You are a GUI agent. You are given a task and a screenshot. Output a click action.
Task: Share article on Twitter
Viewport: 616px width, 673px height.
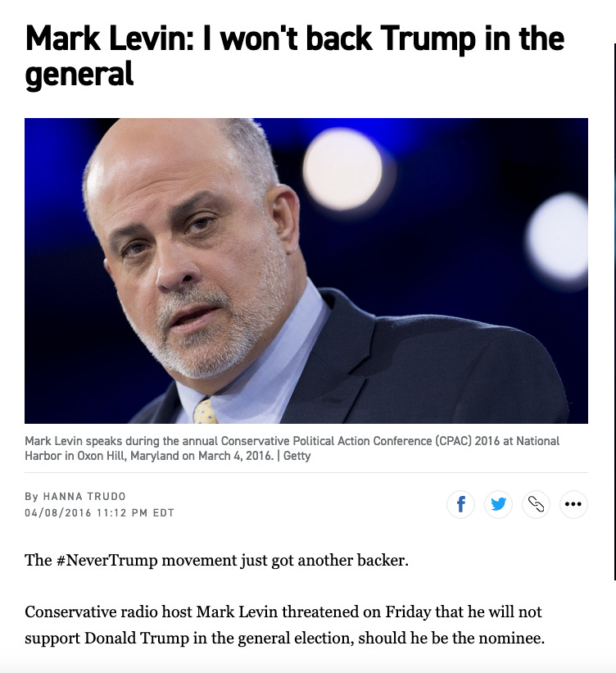click(498, 504)
